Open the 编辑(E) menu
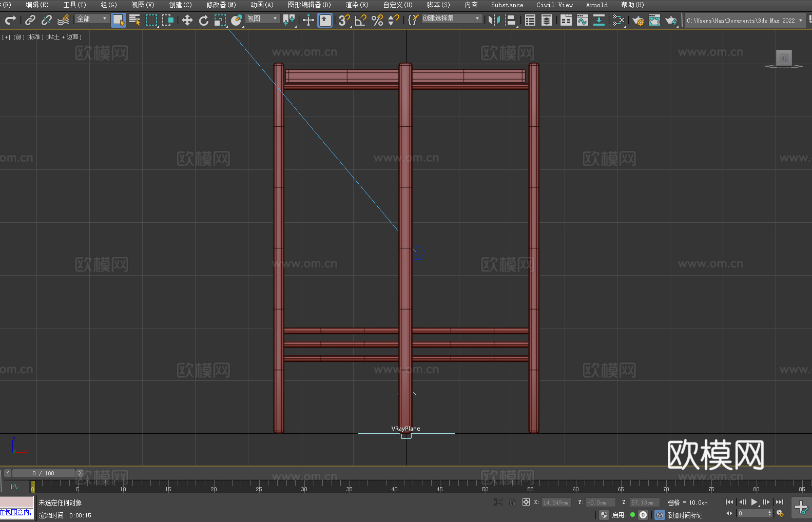 [37, 5]
